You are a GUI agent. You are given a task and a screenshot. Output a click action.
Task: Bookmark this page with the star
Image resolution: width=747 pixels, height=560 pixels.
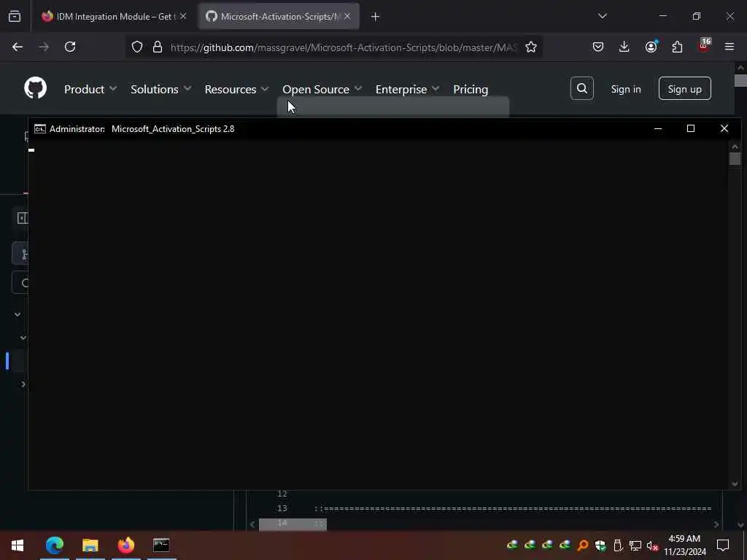(531, 47)
